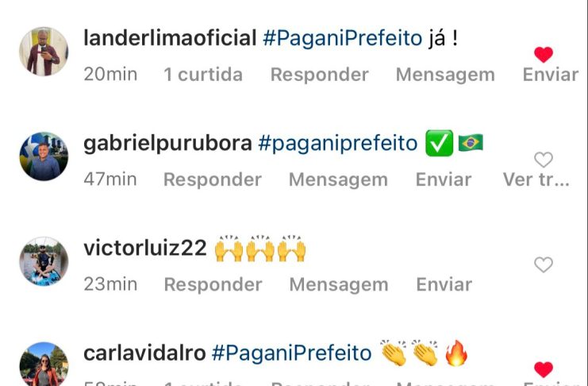Unlike landerlimaoficial's comment with red heart
The image size is (588, 386).
pos(544,55)
